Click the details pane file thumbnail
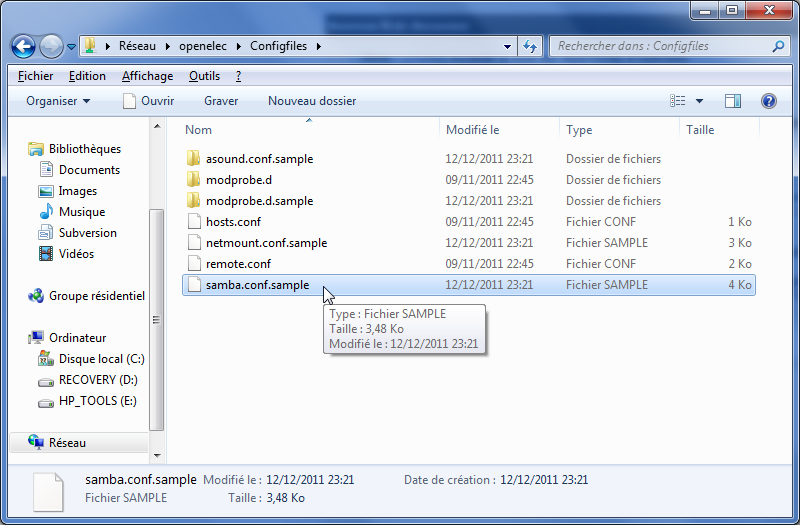The width and height of the screenshot is (800, 525). (x=48, y=492)
